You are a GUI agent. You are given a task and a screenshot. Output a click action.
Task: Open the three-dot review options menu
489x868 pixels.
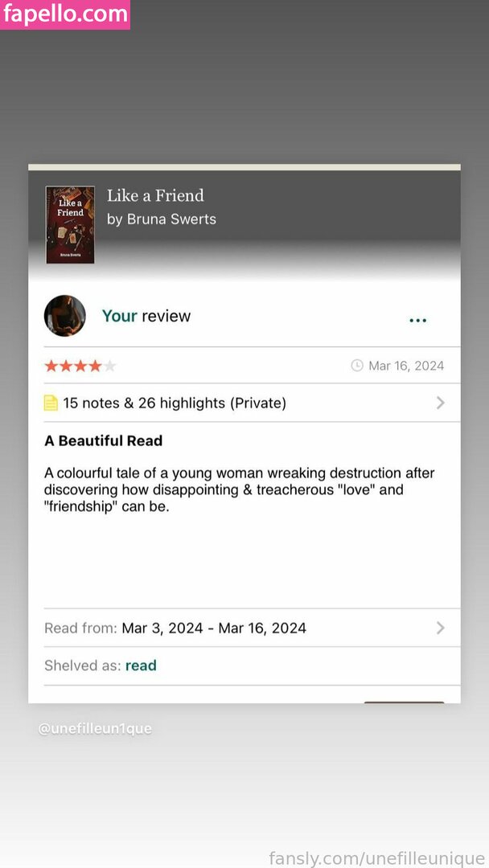[417, 320]
